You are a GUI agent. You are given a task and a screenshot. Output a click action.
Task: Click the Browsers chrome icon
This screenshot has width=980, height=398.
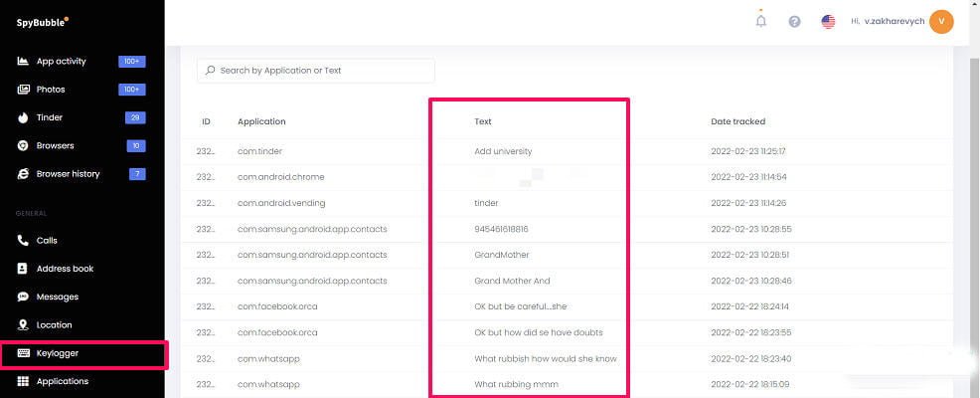tap(23, 146)
